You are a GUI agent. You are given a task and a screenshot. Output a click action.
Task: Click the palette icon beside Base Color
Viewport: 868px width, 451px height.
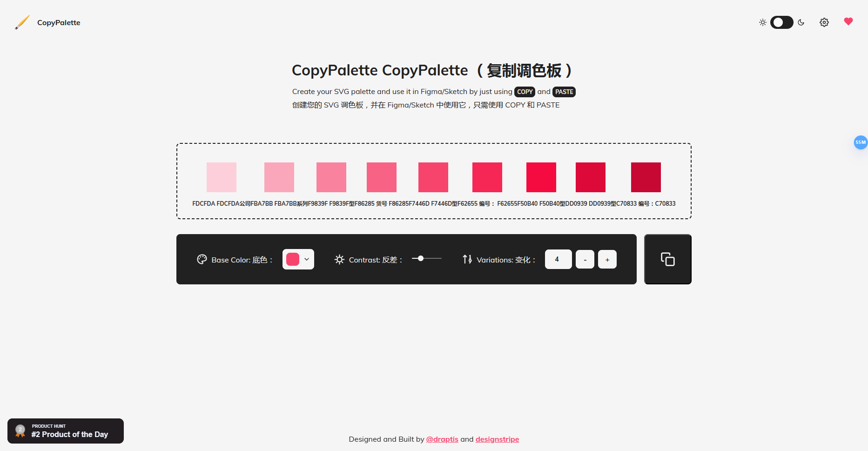tap(202, 259)
